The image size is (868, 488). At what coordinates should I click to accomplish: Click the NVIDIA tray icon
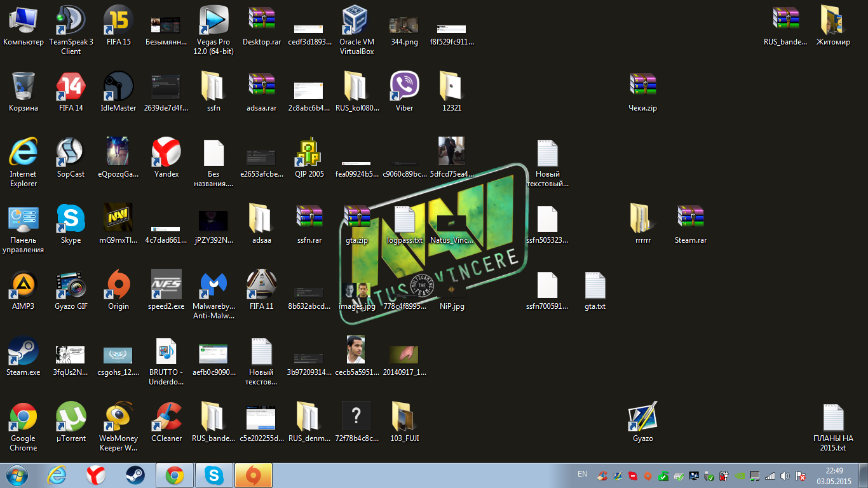pyautogui.click(x=740, y=475)
